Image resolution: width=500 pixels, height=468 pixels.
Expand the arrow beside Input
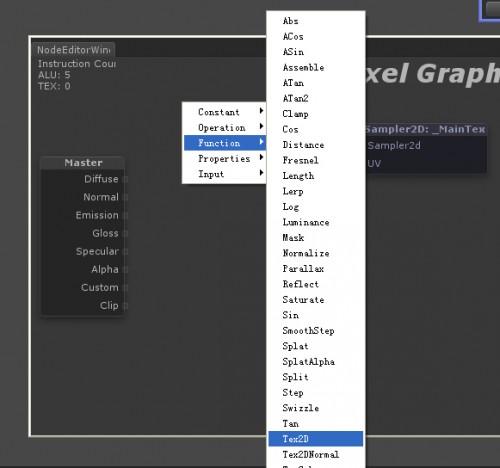pyautogui.click(x=262, y=173)
